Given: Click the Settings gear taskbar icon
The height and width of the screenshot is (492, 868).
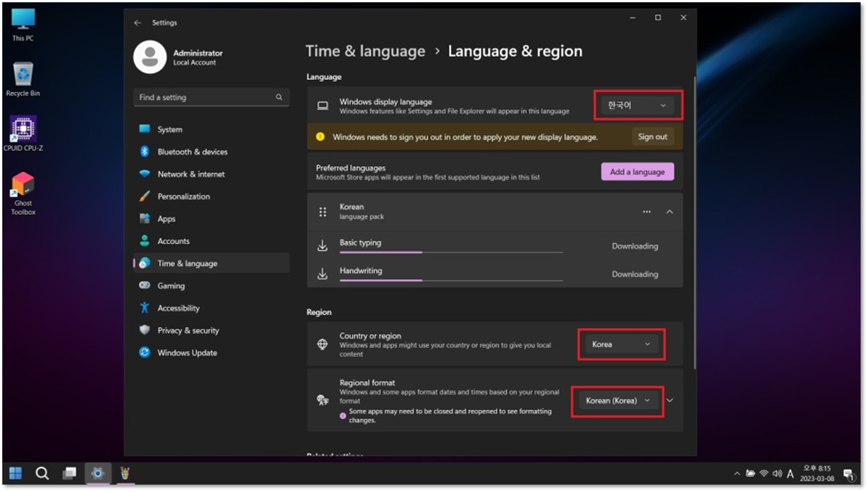Looking at the screenshot, I should pyautogui.click(x=98, y=473).
